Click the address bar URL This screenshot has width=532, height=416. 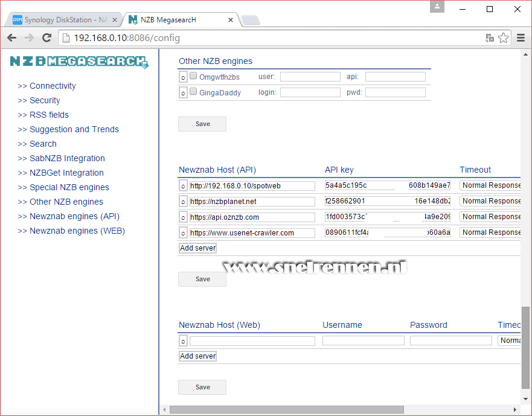[x=127, y=38]
